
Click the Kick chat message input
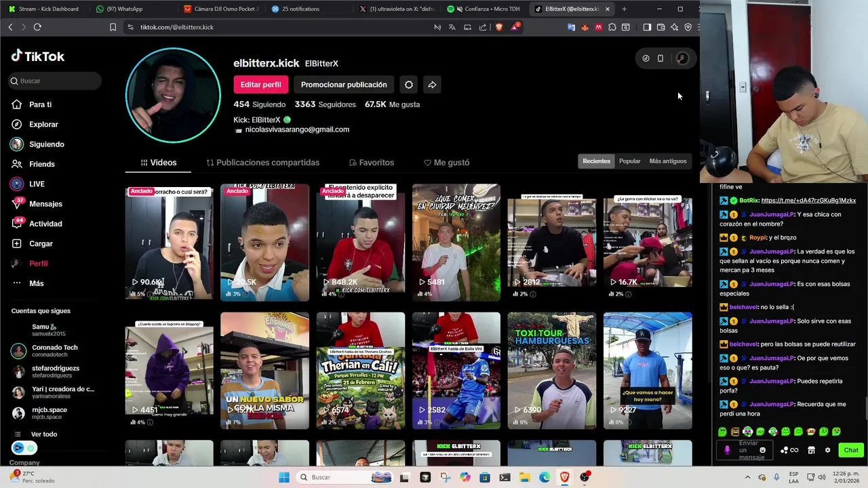pos(744,450)
